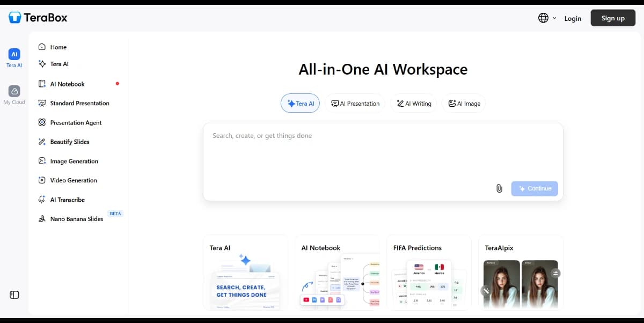Collapse the sidebar panel icon

[14, 295]
